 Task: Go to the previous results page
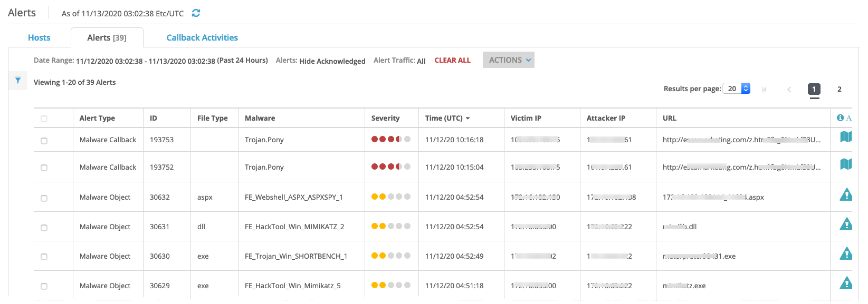tap(789, 90)
